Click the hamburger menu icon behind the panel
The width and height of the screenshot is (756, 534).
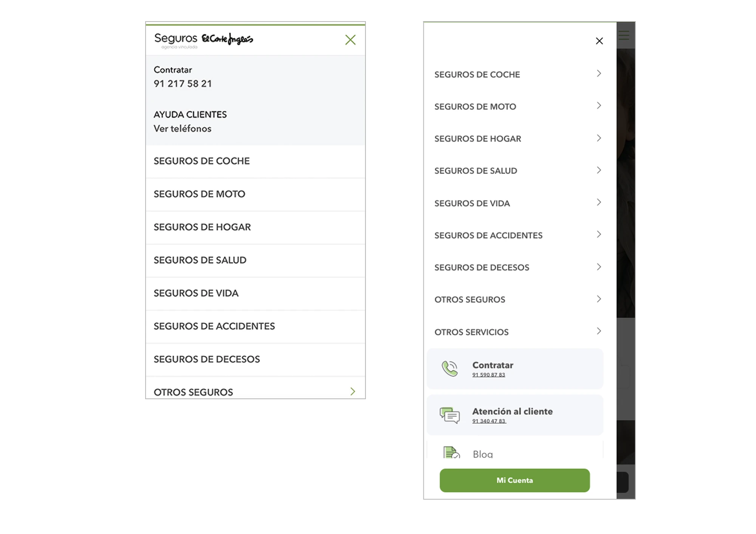(624, 35)
